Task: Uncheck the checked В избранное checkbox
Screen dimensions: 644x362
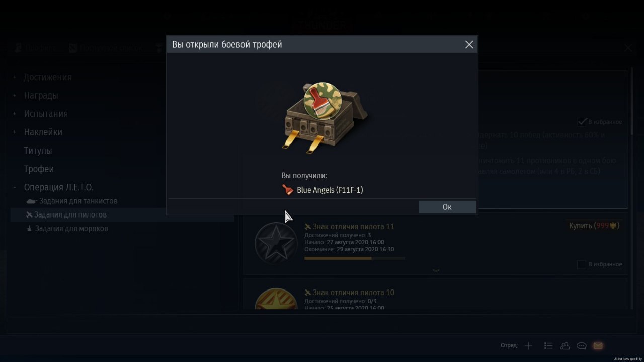Action: [x=582, y=122]
